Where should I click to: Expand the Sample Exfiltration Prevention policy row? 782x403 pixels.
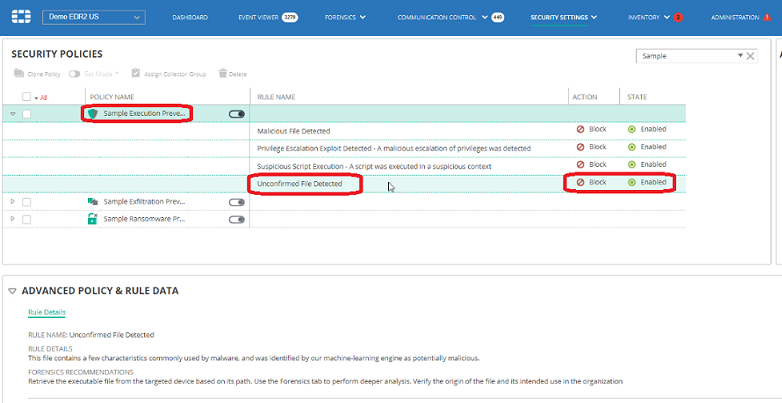pos(13,202)
